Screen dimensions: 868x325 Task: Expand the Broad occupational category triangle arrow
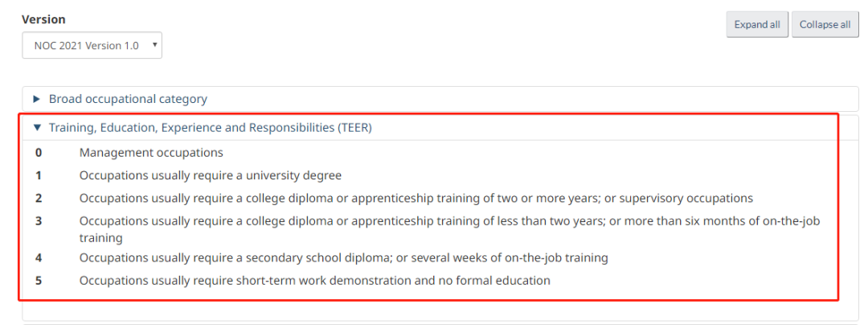point(37,99)
